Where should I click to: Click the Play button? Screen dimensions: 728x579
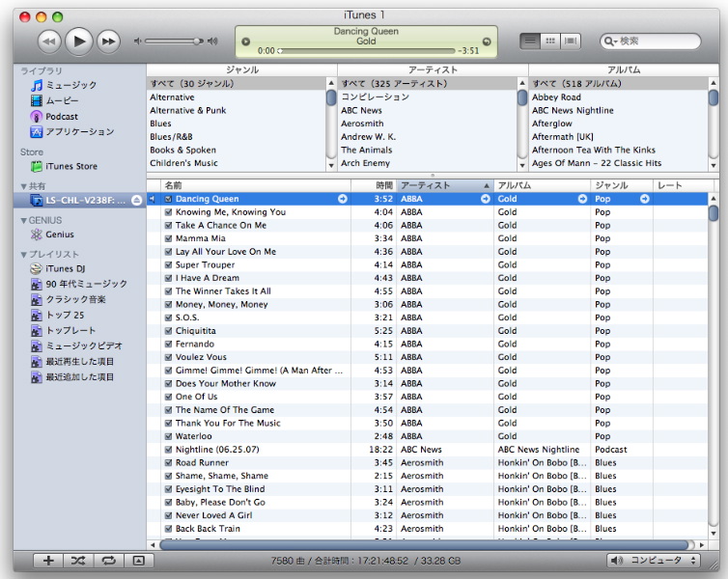78,41
